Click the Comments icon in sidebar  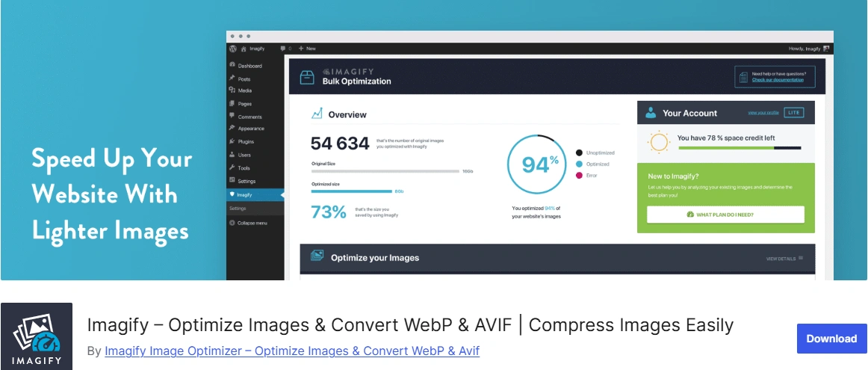pyautogui.click(x=232, y=116)
